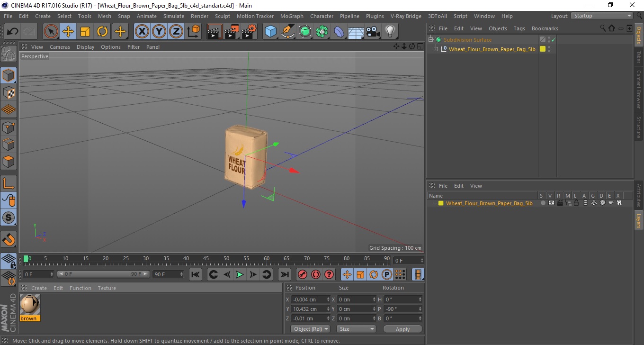Click the Play forward button
This screenshot has width=644, height=345.
240,274
